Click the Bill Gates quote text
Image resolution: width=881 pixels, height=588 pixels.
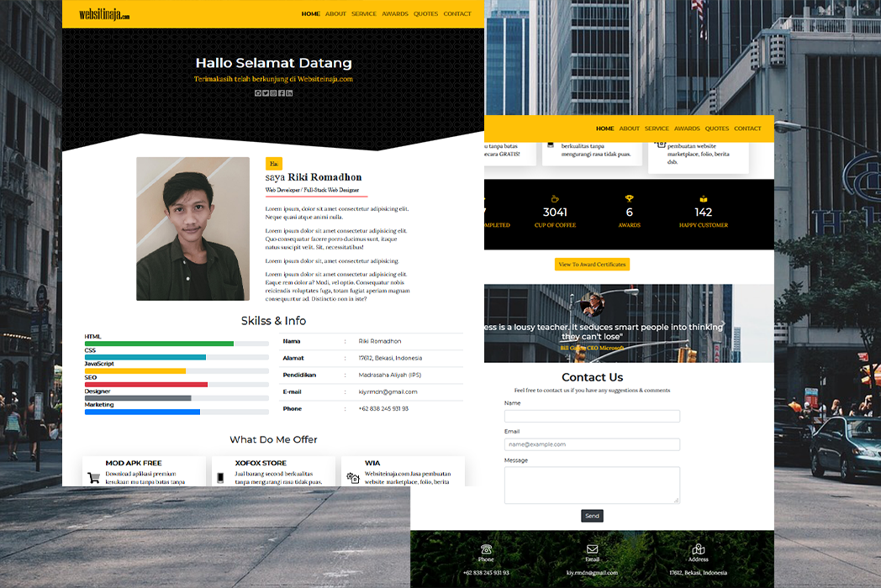tap(604, 331)
